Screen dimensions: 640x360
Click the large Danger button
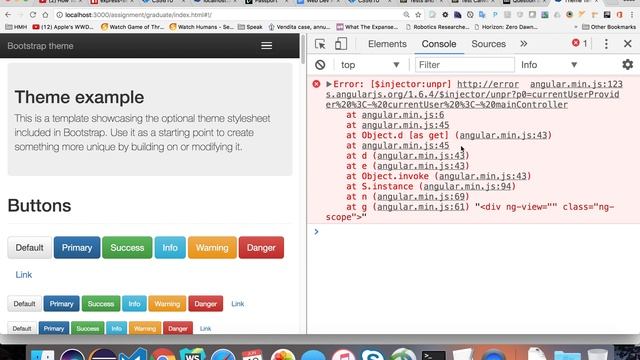tap(261, 248)
